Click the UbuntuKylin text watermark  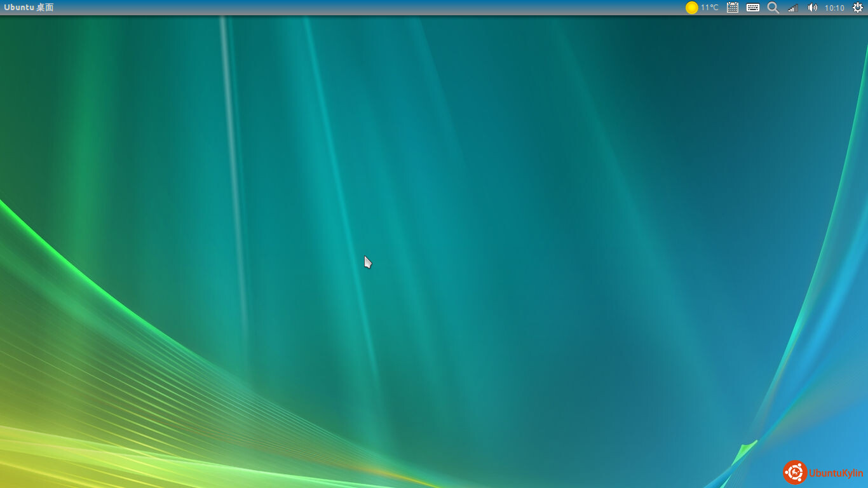click(x=836, y=473)
